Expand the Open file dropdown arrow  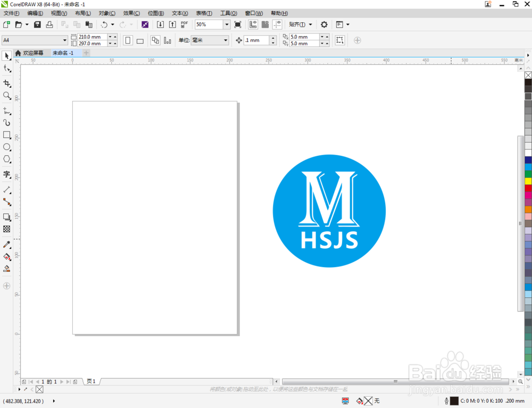coord(27,24)
